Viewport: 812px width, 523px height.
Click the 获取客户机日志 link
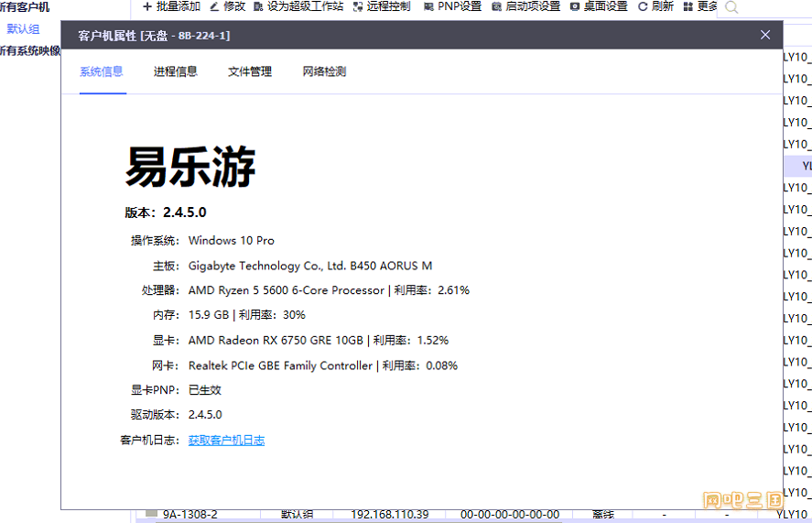[x=226, y=441]
